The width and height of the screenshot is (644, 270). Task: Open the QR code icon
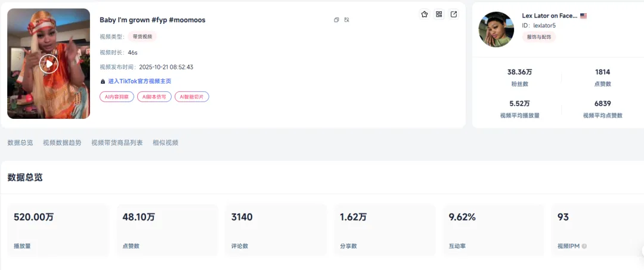[439, 14]
